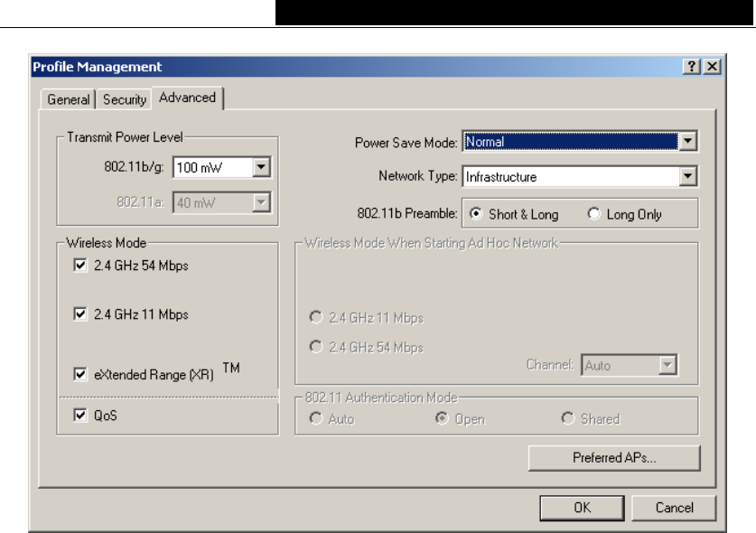Screen dimensions: 756x533
Task: Select Shared authentication mode radio
Action: (x=568, y=418)
